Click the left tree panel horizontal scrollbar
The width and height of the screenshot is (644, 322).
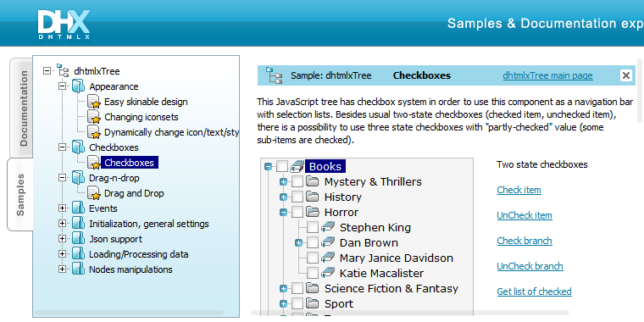pos(129,313)
